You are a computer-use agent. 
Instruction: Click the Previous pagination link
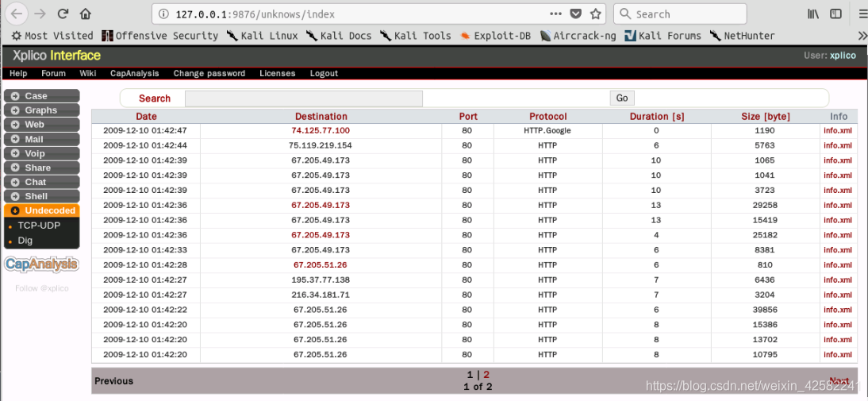point(114,381)
